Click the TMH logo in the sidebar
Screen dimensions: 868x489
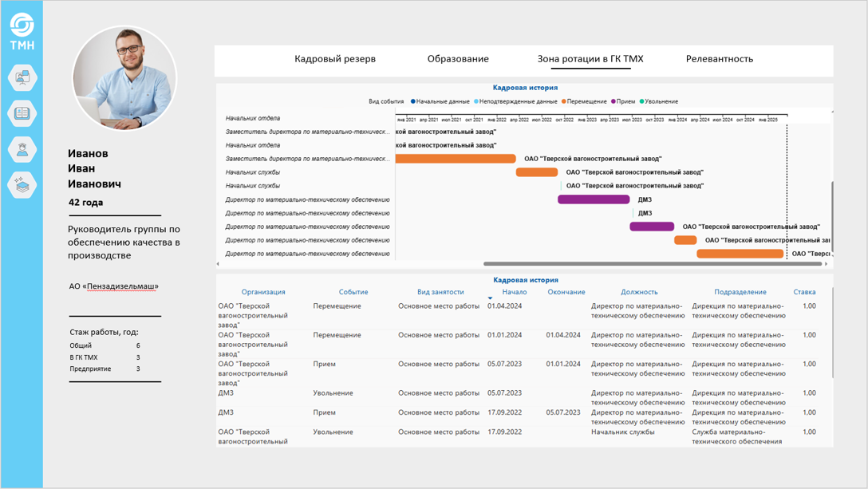click(22, 32)
